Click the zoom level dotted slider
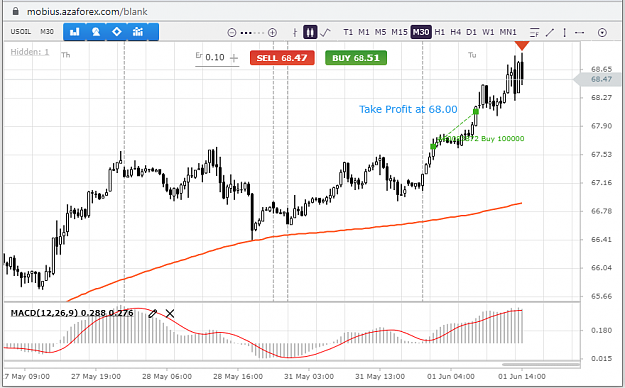 [252, 33]
